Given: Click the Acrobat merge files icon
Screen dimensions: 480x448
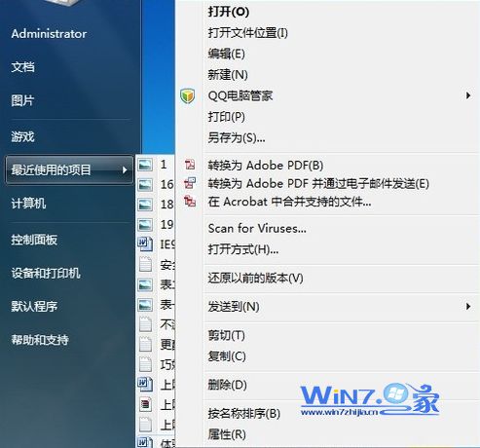Looking at the screenshot, I should (x=190, y=202).
